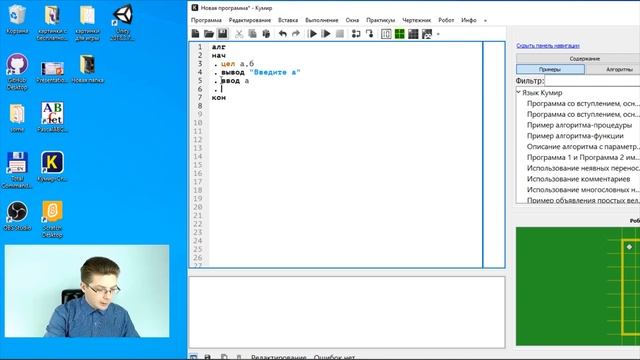The height and width of the screenshot is (360, 640).
Task: Click the step-into execution icon
Action: [369, 34]
